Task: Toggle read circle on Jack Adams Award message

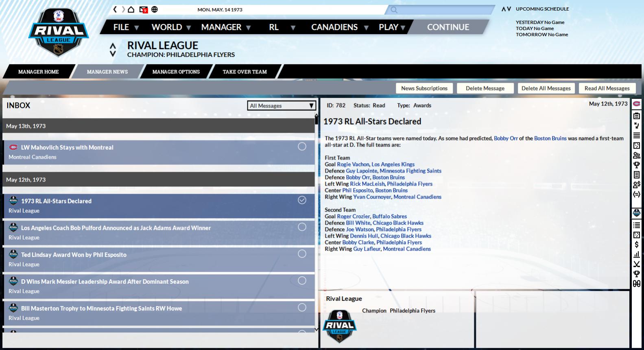Action: pyautogui.click(x=302, y=227)
